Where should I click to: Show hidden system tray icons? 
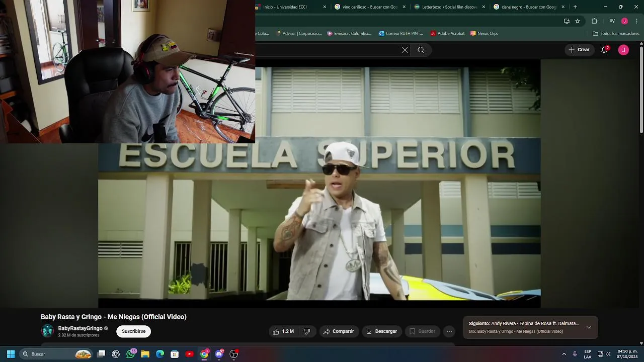(564, 354)
